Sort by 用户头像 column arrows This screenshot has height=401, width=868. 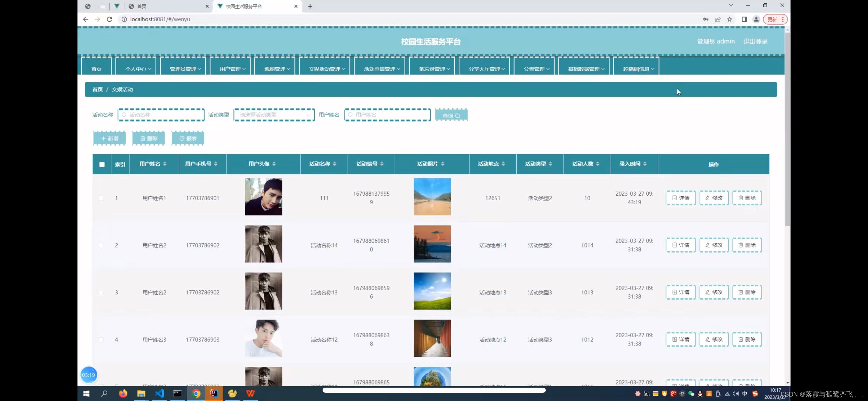(x=274, y=164)
